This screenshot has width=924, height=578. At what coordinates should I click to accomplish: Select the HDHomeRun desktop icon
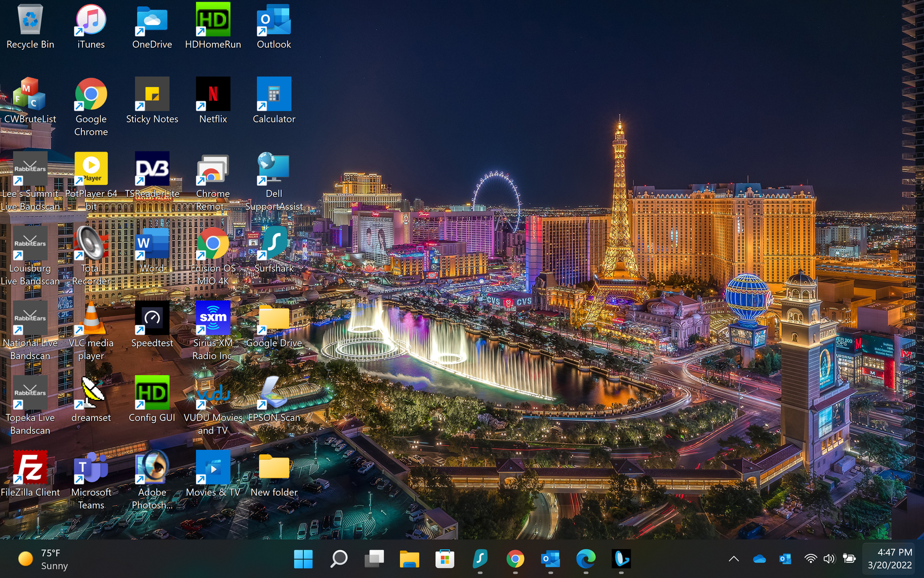click(213, 27)
